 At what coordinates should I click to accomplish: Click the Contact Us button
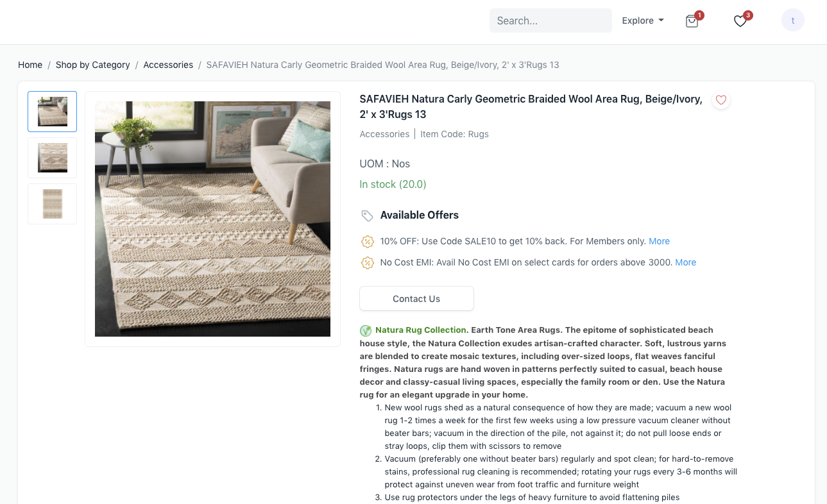tap(416, 299)
